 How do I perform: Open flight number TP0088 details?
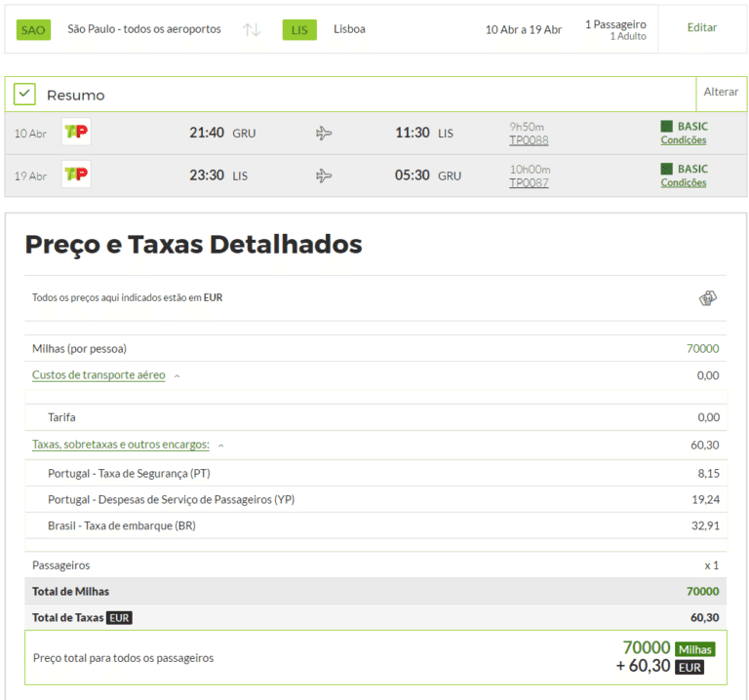(x=529, y=140)
